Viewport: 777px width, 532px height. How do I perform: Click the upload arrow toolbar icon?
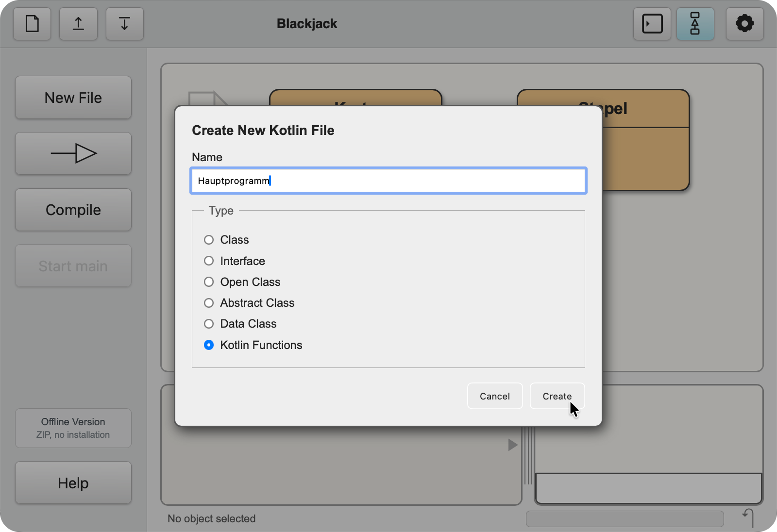pos(78,23)
